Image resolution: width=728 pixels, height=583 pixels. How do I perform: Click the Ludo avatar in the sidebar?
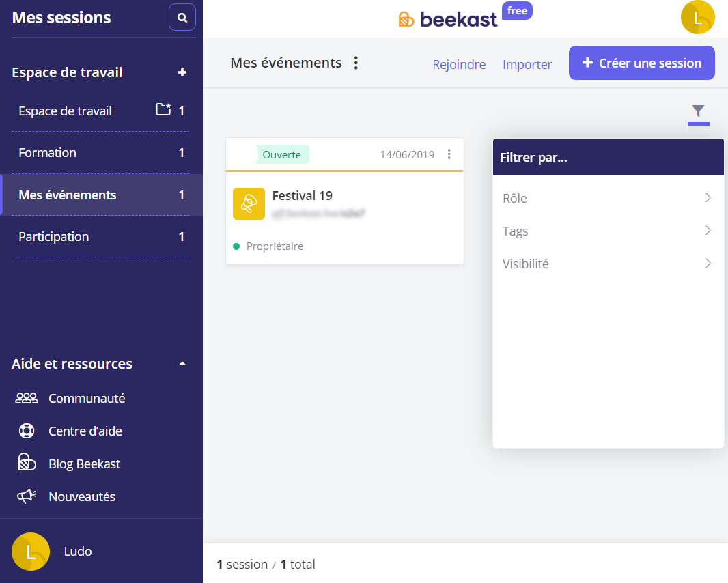pos(31,552)
